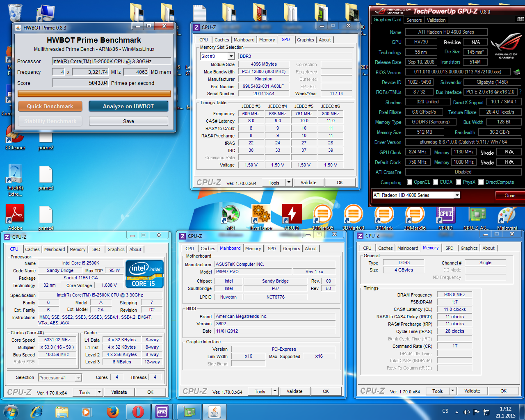
Task: Open the Adobe Reader desktop shortcut
Action: pos(15,217)
